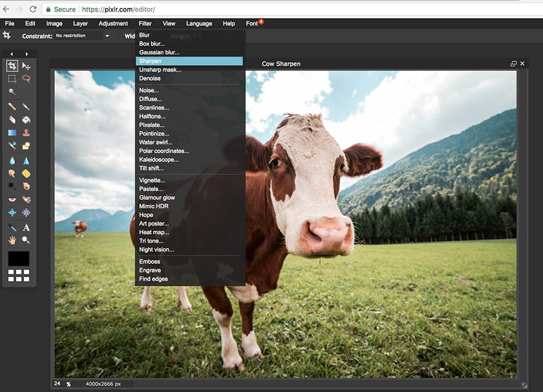Open the Edit menu
This screenshot has width=543, height=392.
click(x=30, y=24)
